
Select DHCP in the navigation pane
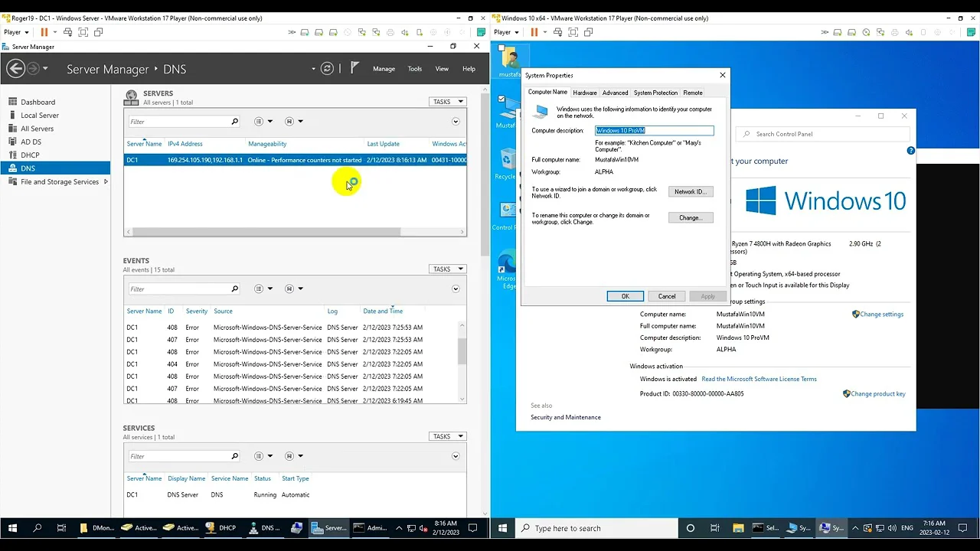(x=30, y=155)
